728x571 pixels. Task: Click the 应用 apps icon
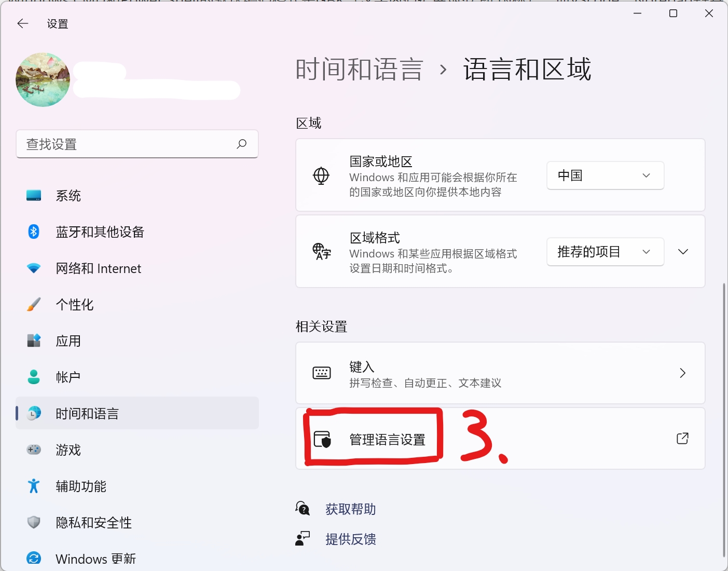point(34,341)
